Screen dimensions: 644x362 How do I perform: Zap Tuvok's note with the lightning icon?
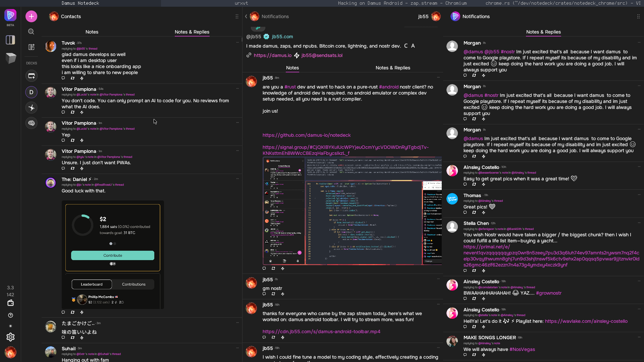coord(82,78)
